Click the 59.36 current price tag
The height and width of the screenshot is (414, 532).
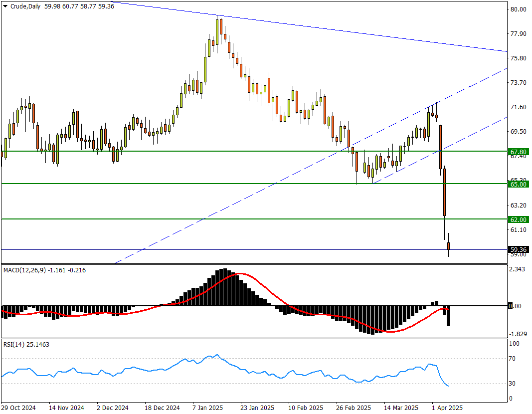click(x=518, y=249)
